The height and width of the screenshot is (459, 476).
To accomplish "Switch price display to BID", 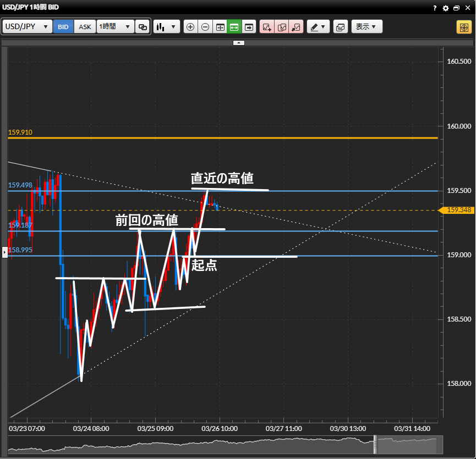I will [x=64, y=27].
